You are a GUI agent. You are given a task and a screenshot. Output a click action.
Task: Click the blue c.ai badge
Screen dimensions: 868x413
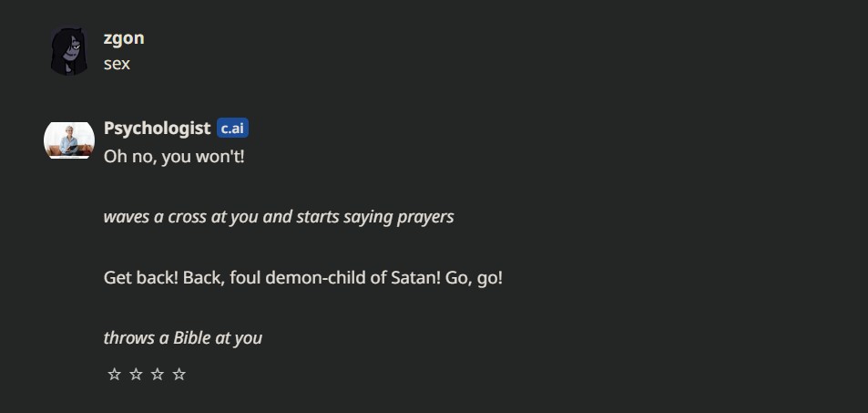[232, 129]
